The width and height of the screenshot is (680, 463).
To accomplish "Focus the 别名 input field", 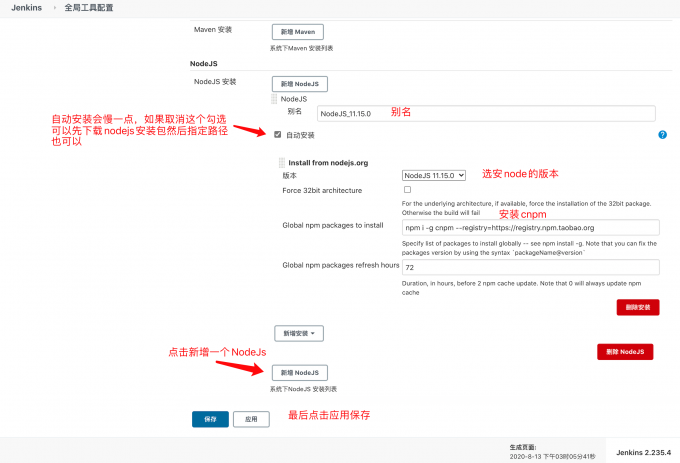I will [x=486, y=114].
